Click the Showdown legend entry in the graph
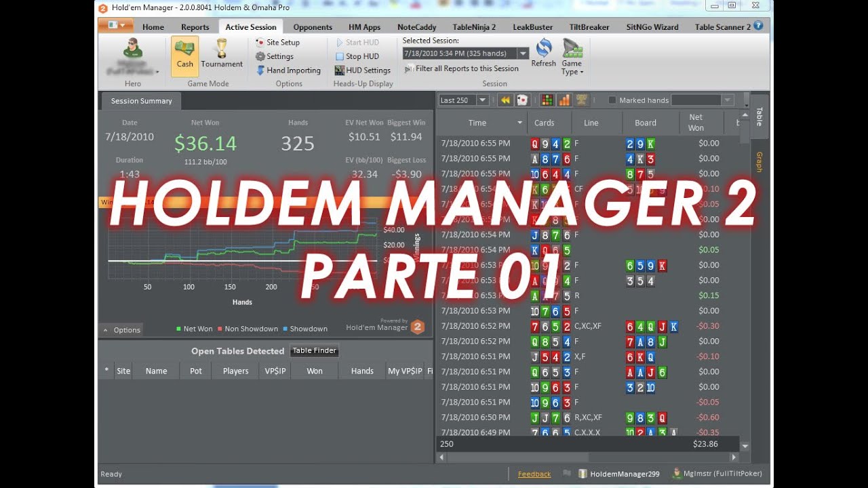Image resolution: width=868 pixels, height=488 pixels. pyautogui.click(x=305, y=329)
